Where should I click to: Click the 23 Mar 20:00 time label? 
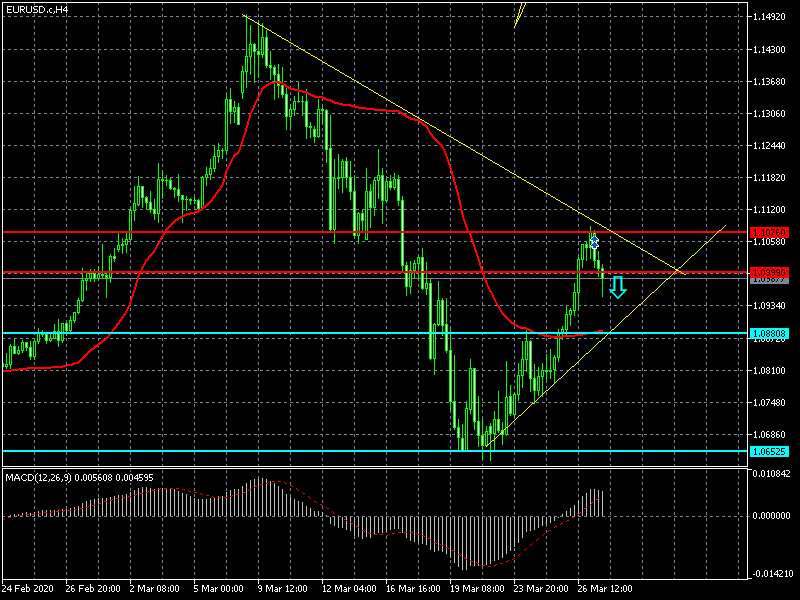[541, 589]
